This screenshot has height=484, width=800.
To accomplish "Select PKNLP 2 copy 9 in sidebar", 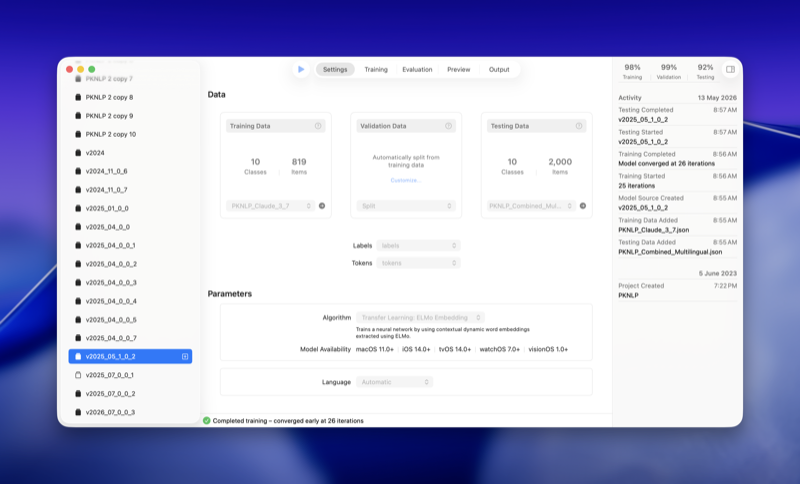I will [130, 116].
